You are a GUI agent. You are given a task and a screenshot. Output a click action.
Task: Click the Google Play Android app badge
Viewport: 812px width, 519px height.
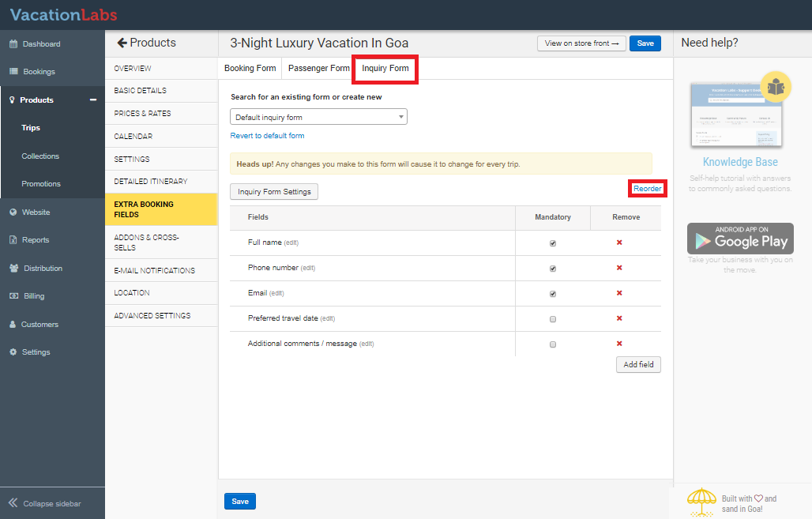pyautogui.click(x=739, y=239)
